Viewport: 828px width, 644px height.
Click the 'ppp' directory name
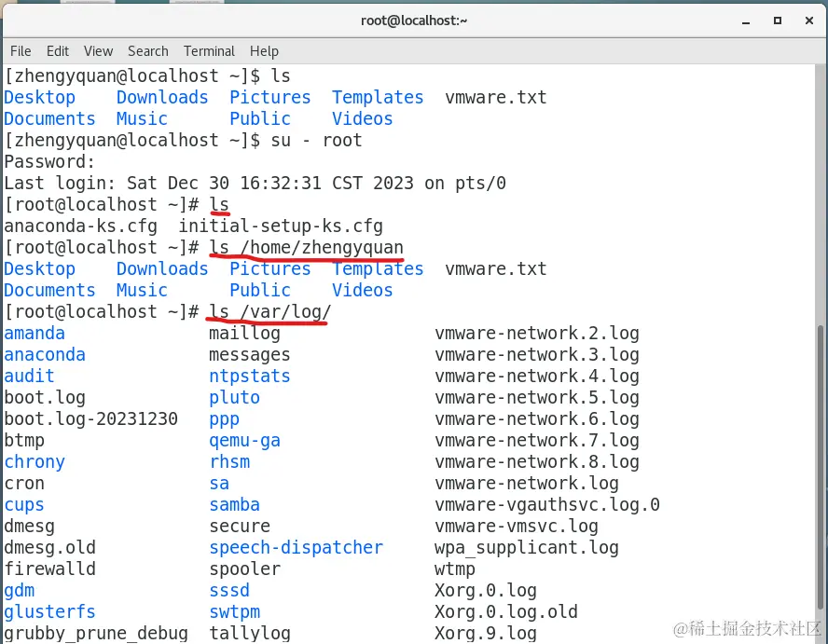[225, 419]
